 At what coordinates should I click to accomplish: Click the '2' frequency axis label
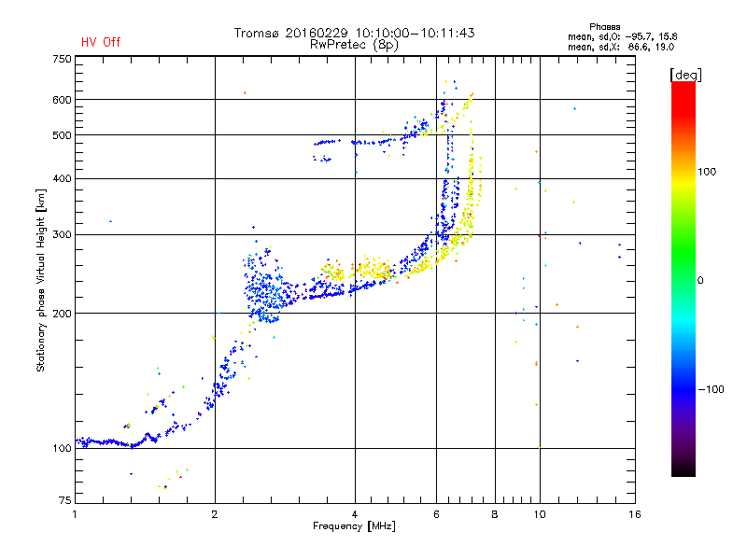tap(215, 514)
